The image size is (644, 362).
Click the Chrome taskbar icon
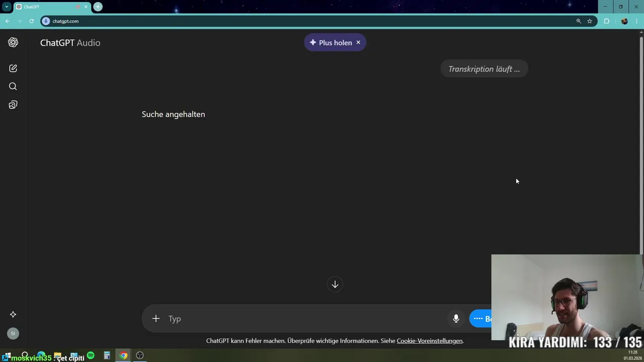click(123, 355)
